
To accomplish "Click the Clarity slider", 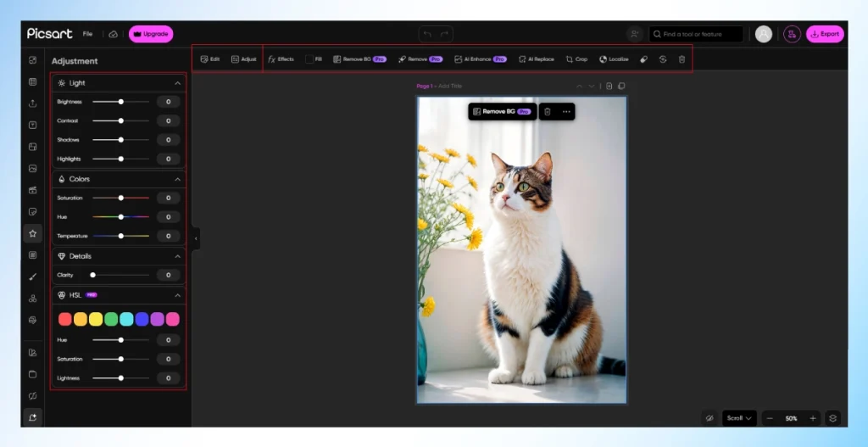I will coord(120,275).
